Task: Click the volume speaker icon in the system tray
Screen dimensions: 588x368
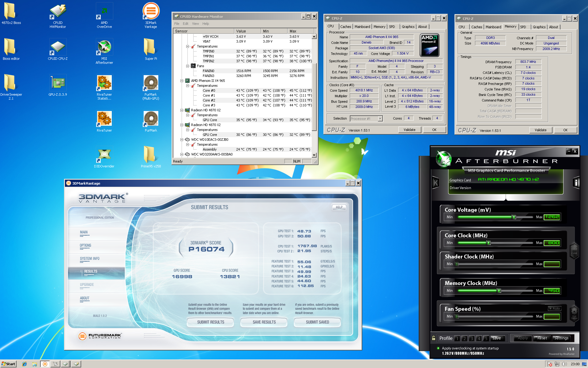Action: click(564, 364)
